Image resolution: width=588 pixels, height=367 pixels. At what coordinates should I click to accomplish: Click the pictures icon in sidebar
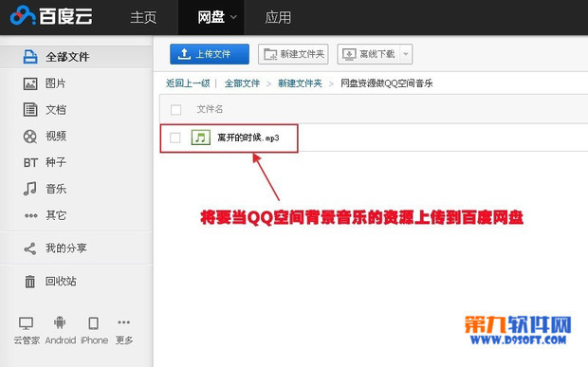30,83
